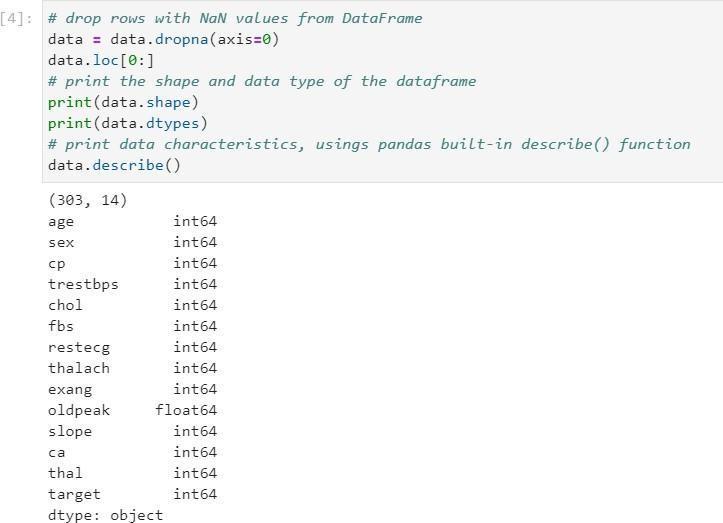This screenshot has height=523, width=723.
Task: Click the 'target' column name in the output
Action: click(74, 494)
